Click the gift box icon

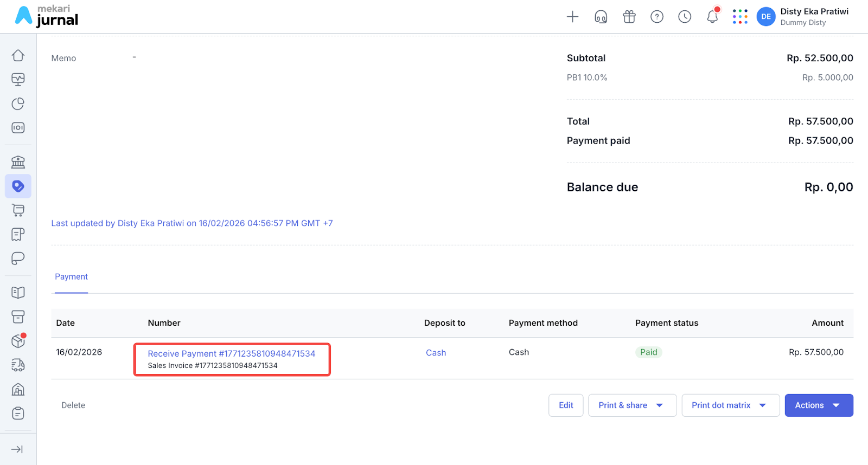629,17
